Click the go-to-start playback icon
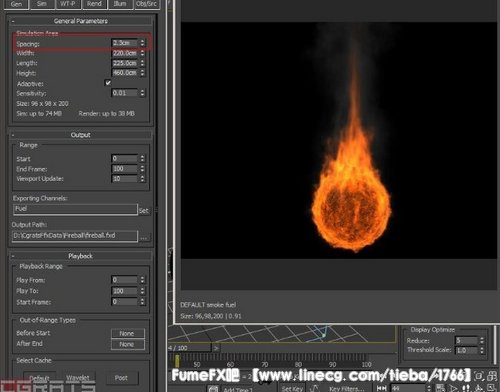Screen dimensions: 500x392 click(381, 388)
